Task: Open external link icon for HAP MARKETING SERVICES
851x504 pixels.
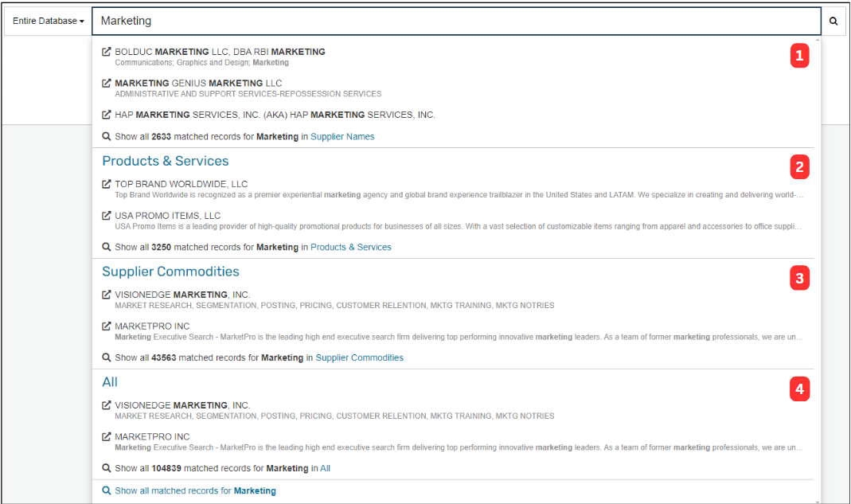Action: pyautogui.click(x=107, y=115)
